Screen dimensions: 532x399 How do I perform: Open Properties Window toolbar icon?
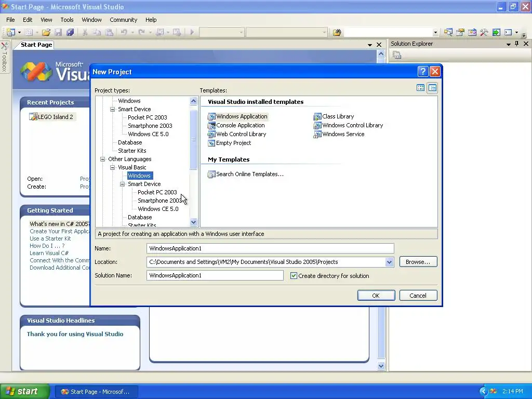[460, 32]
